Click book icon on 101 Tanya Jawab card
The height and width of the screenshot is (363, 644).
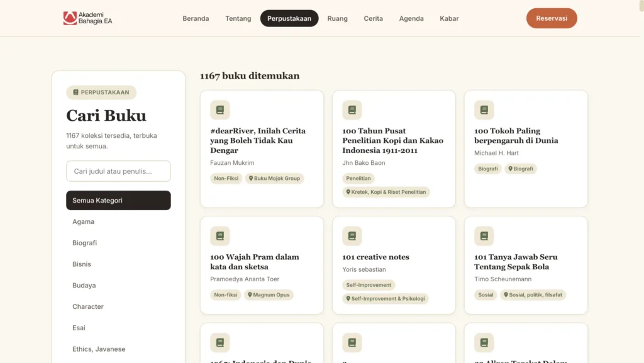point(484,236)
